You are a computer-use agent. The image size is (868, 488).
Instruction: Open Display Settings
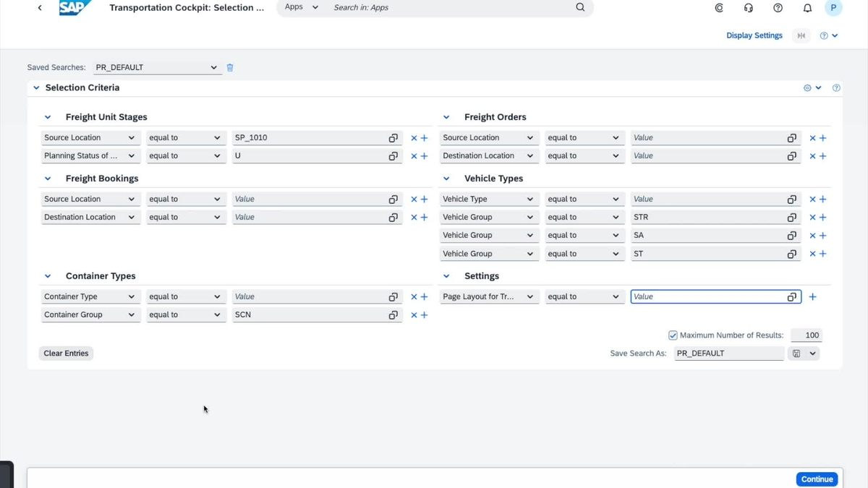click(754, 35)
